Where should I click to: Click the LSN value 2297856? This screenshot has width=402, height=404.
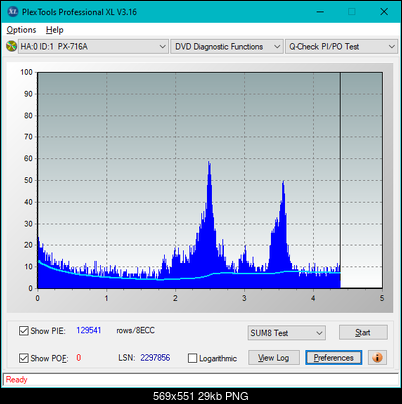pyautogui.click(x=155, y=358)
